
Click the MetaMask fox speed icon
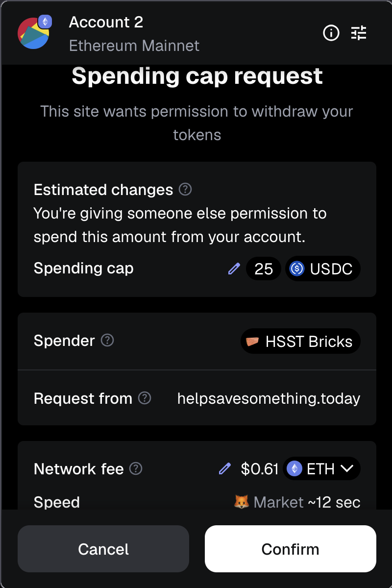click(241, 502)
